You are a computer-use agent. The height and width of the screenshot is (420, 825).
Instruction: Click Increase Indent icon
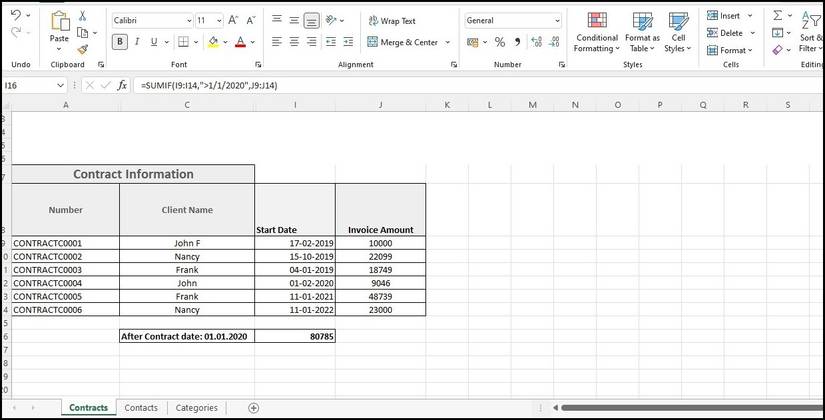tap(348, 42)
